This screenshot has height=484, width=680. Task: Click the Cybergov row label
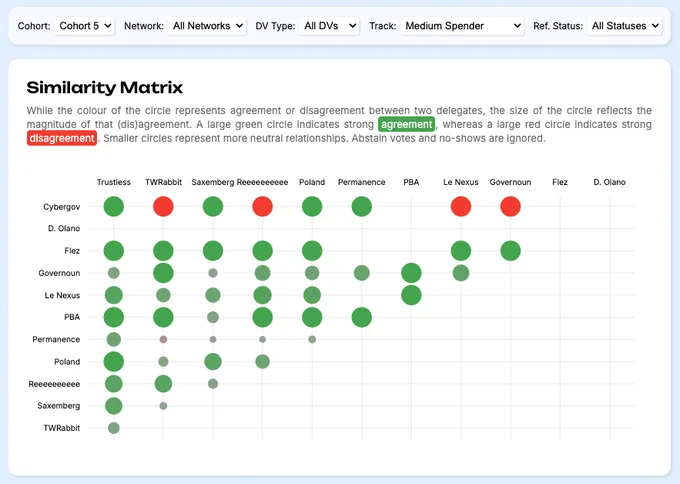pyautogui.click(x=62, y=207)
